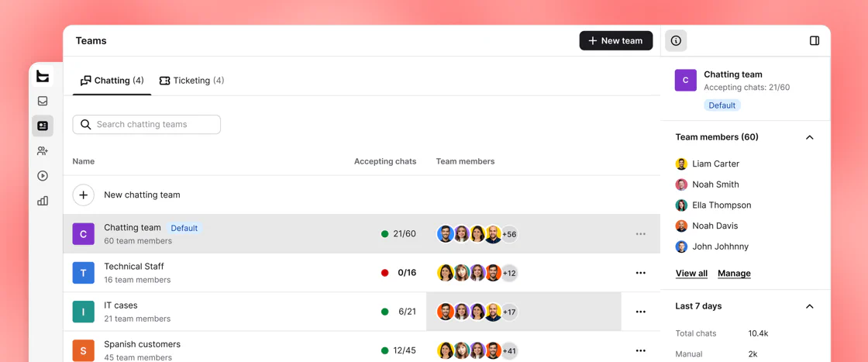Viewport: 868px width, 362px height.
Task: Click the 12/45 accepting chats value
Action: click(x=405, y=350)
